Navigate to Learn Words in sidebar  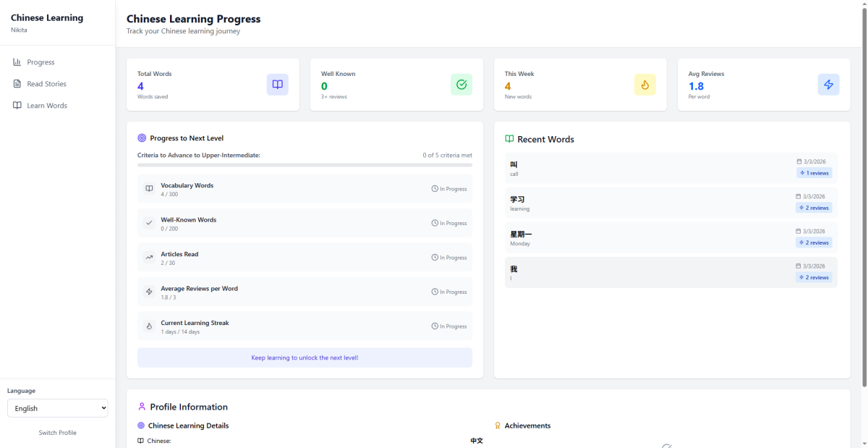click(46, 106)
